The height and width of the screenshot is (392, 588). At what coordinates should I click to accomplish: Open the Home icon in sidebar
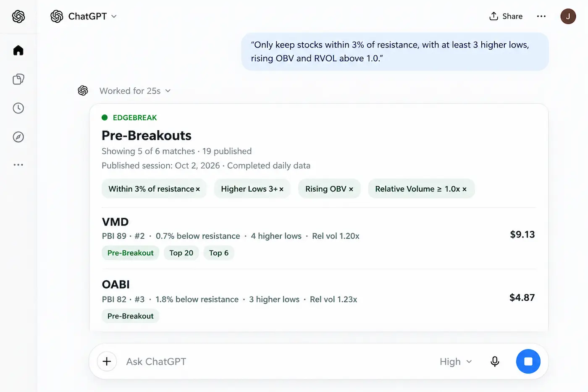pos(18,50)
